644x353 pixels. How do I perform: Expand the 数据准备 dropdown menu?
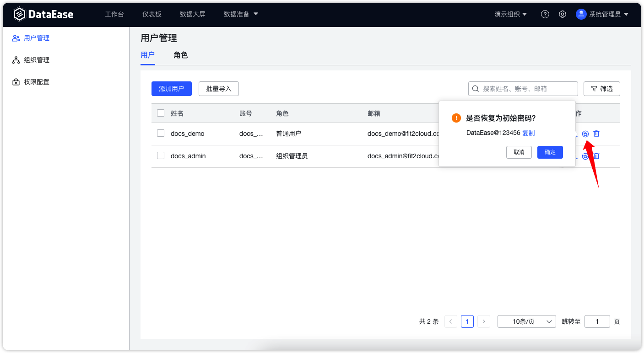pos(241,14)
